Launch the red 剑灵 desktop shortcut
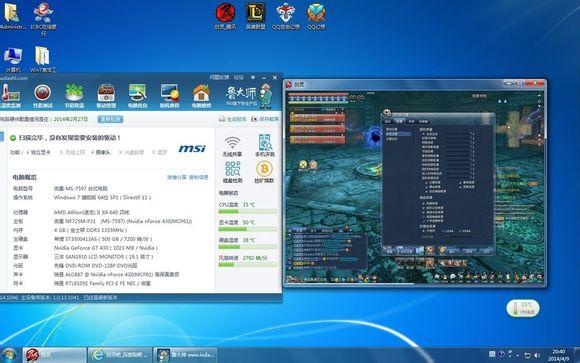This screenshot has width=580, height=363. (226, 16)
